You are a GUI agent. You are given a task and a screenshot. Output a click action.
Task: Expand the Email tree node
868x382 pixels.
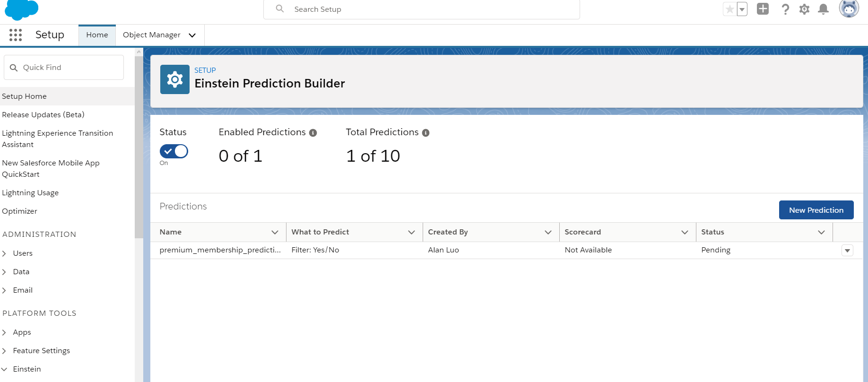[x=4, y=290]
